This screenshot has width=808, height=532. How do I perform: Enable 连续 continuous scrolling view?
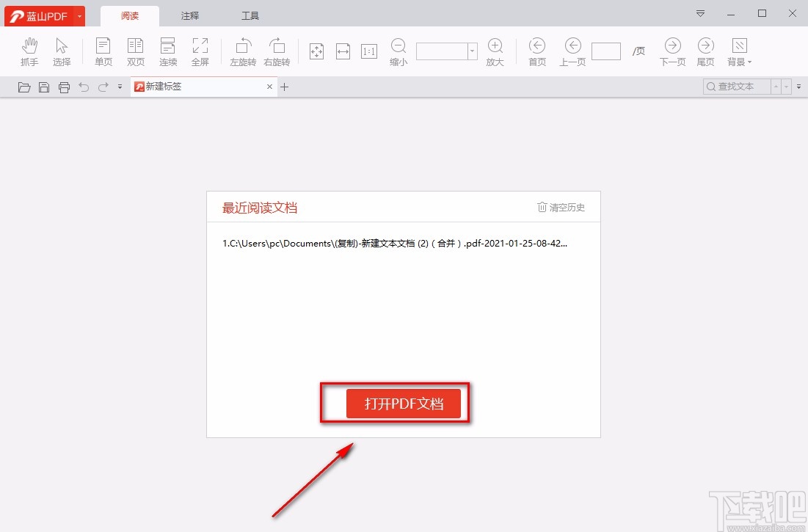167,50
